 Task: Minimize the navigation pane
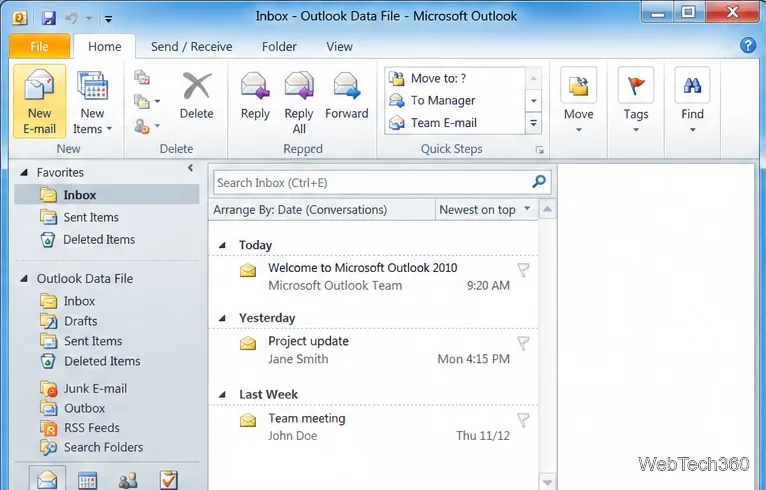point(191,168)
